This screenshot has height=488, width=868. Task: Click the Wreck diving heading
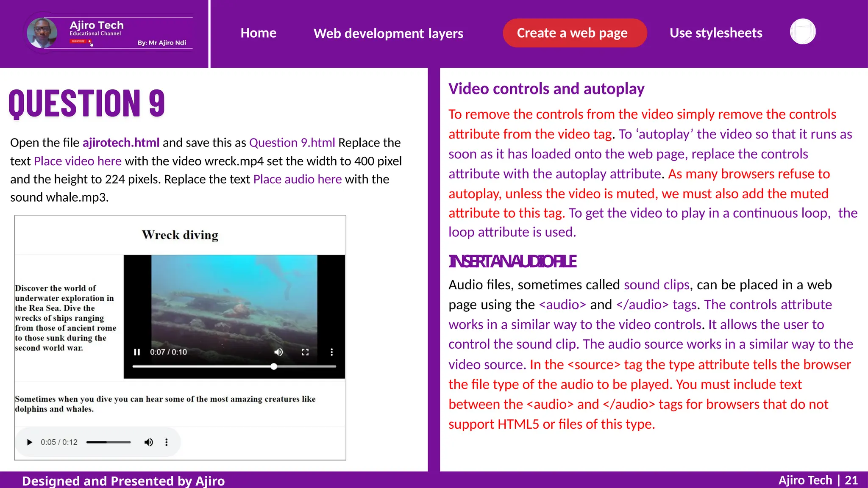click(180, 235)
